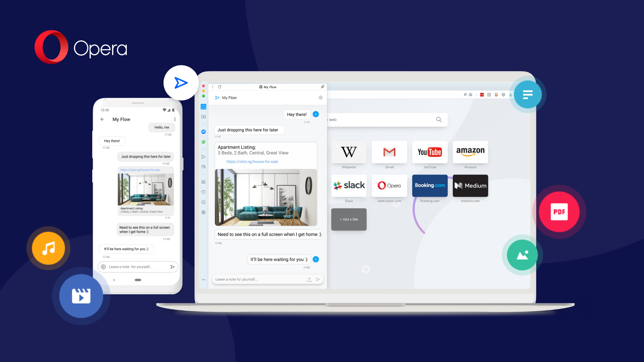Open the bookmarks heart icon in the sidebar
644x362 pixels.
coord(203,192)
